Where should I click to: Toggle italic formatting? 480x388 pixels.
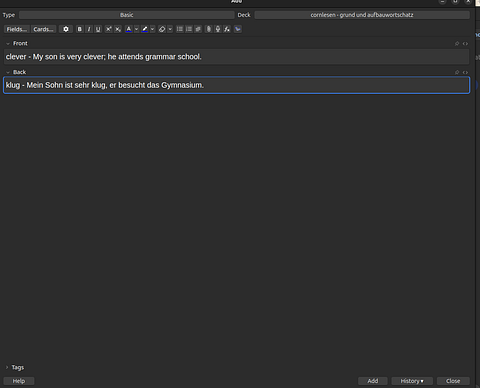pos(89,29)
